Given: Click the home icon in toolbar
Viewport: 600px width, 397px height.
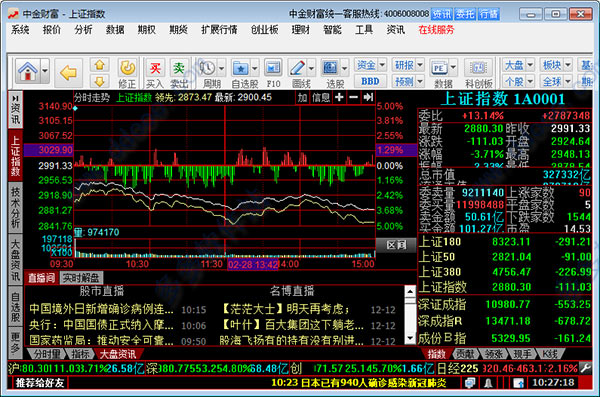Looking at the screenshot, I should (x=28, y=72).
